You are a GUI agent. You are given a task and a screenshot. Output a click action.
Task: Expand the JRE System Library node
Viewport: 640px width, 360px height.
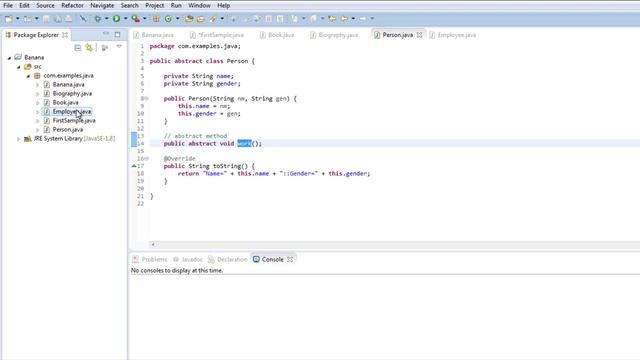(18, 139)
